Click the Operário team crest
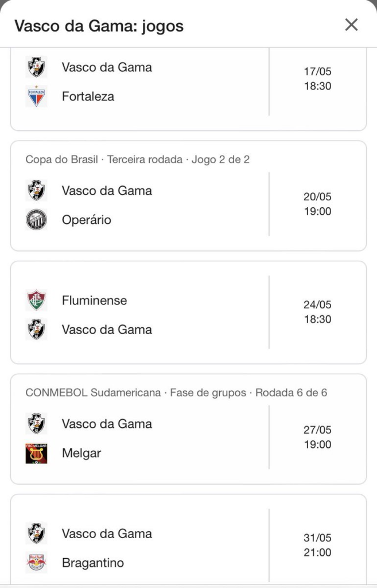377x588 pixels. click(x=37, y=220)
